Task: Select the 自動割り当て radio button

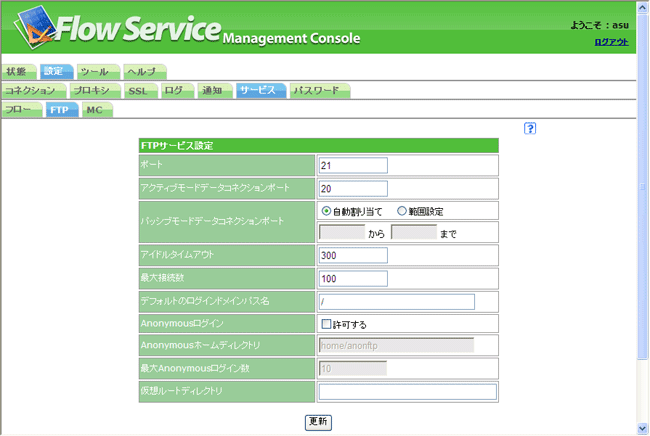Action: tap(327, 211)
